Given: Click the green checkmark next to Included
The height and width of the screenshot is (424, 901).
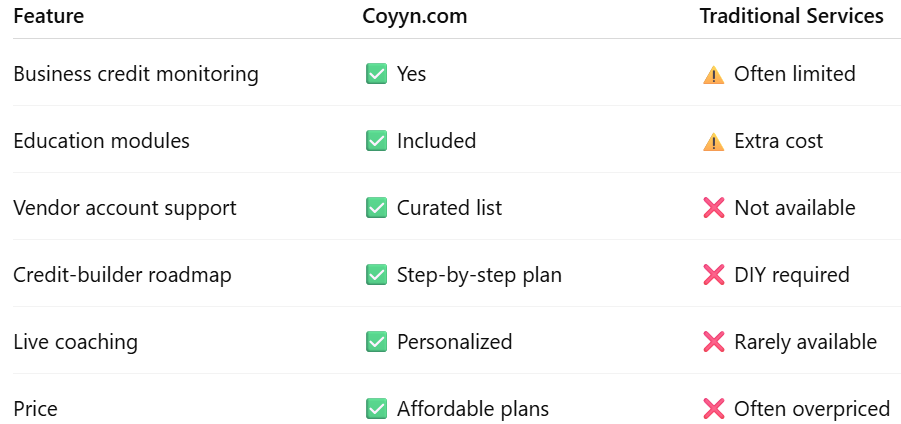Looking at the screenshot, I should pos(376,141).
